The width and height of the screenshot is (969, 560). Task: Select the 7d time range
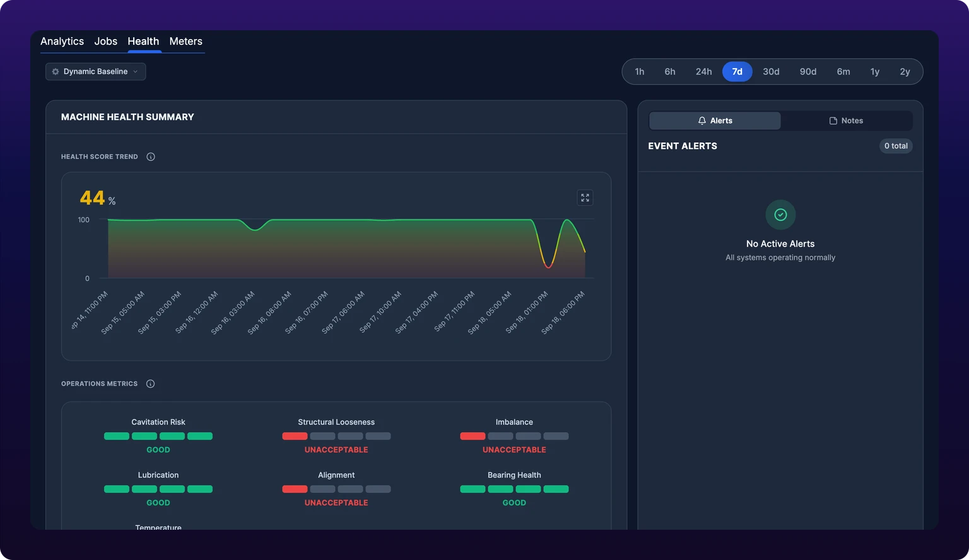737,71
